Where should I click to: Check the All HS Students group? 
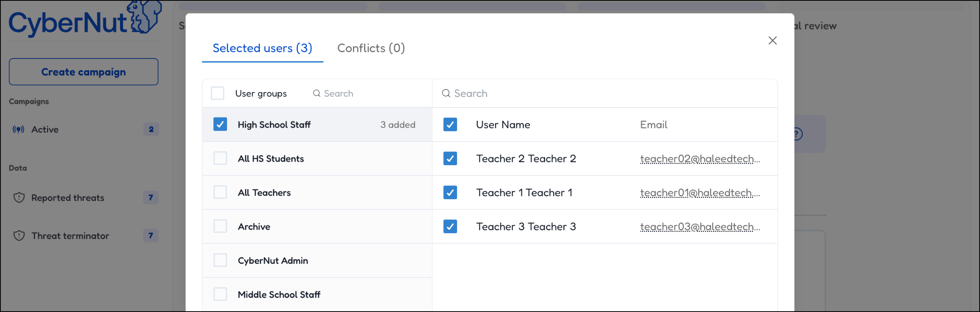[x=220, y=158]
